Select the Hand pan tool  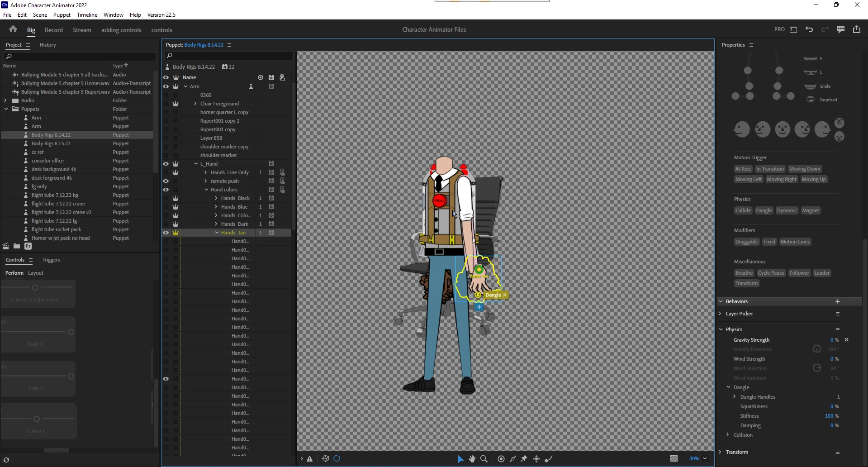pyautogui.click(x=472, y=459)
